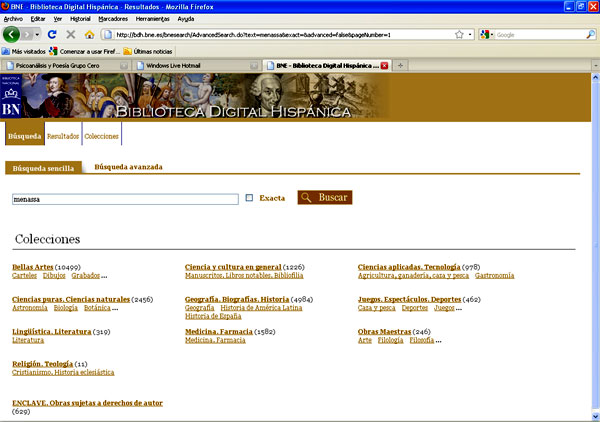The image size is (600, 422).
Task: Tick the Exacta checkbox
Action: tap(249, 198)
